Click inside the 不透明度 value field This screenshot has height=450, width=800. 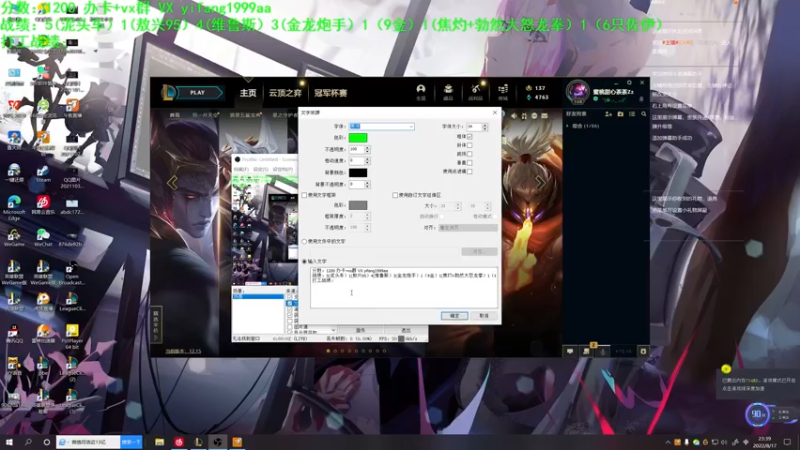click(356, 149)
